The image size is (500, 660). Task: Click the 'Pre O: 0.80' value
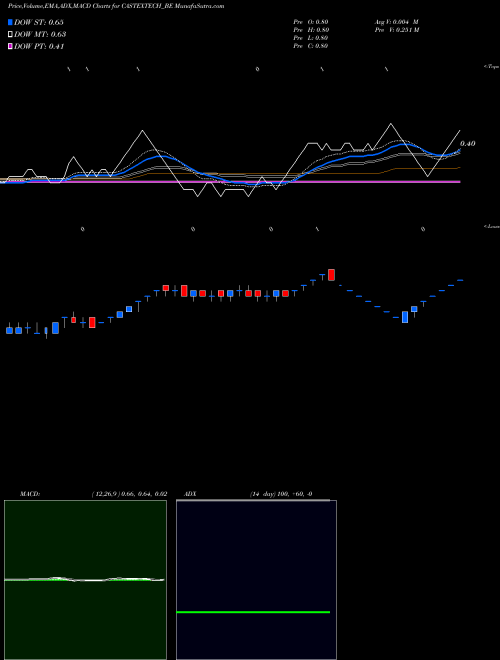311,22
